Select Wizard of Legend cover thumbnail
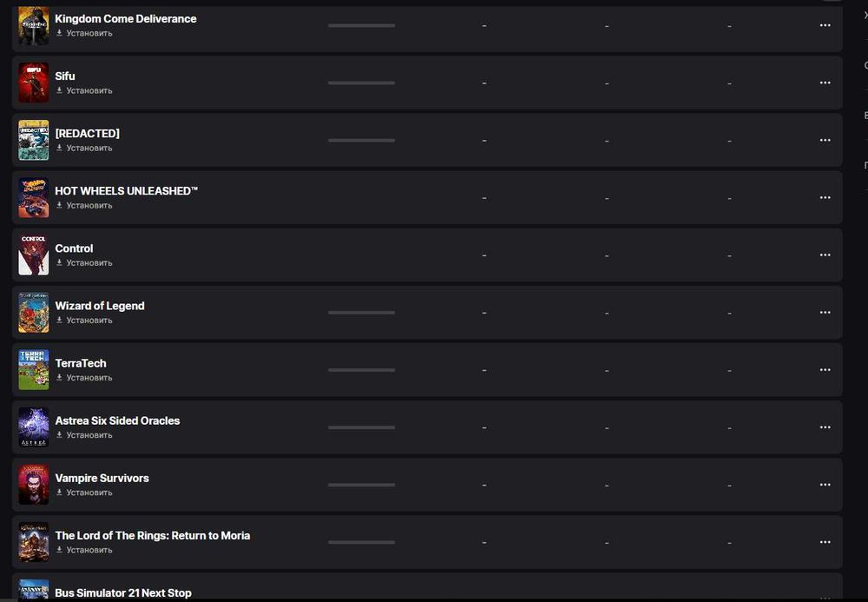Viewport: 868px width, 602px height. pos(34,313)
